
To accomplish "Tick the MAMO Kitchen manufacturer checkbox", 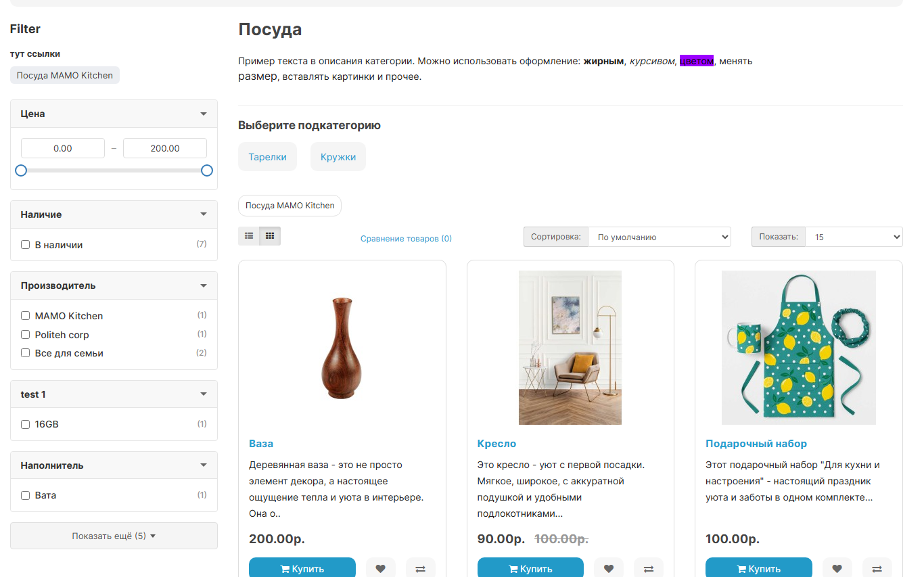I will point(26,316).
